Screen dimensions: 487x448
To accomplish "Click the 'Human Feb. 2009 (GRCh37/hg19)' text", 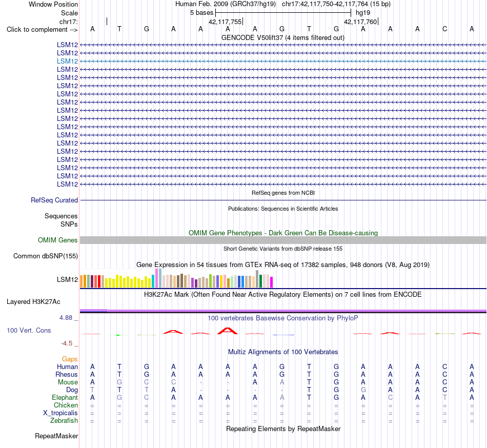I will click(x=226, y=4).
